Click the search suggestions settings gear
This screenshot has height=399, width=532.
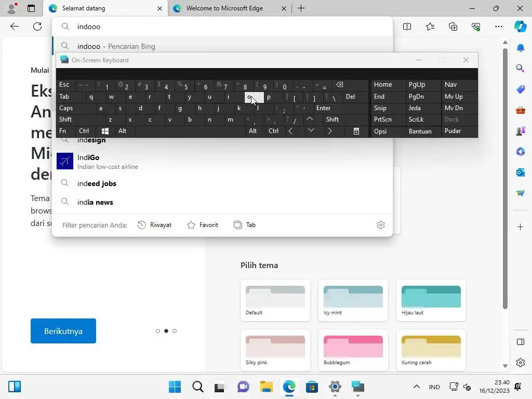pyautogui.click(x=381, y=225)
